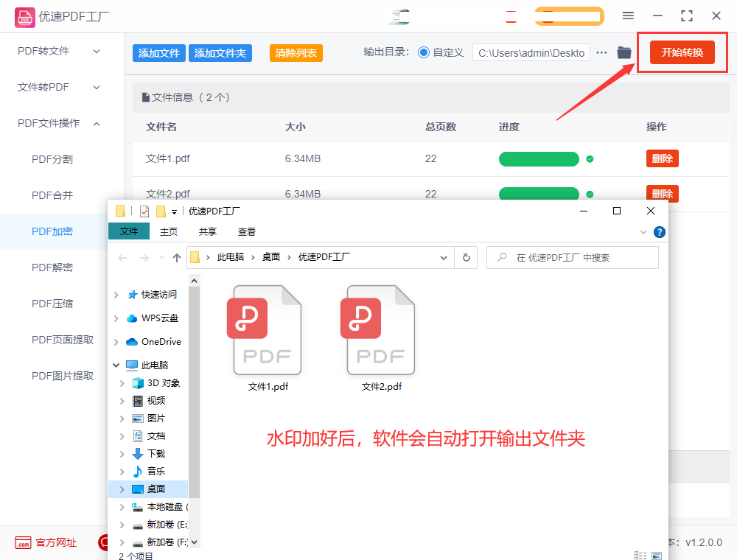Click progress bar of 文件2.pdf

(x=539, y=194)
